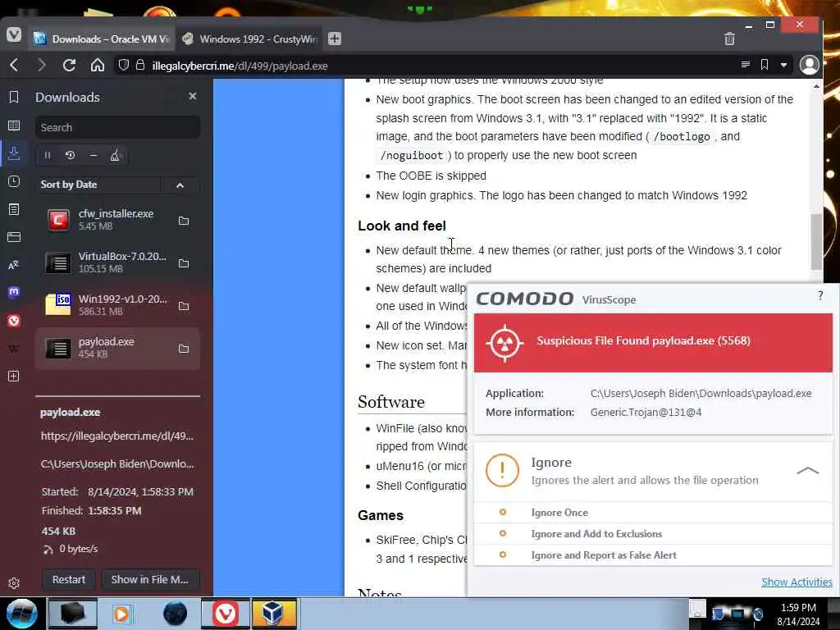
Task: Retry the selected download
Action: (x=71, y=155)
